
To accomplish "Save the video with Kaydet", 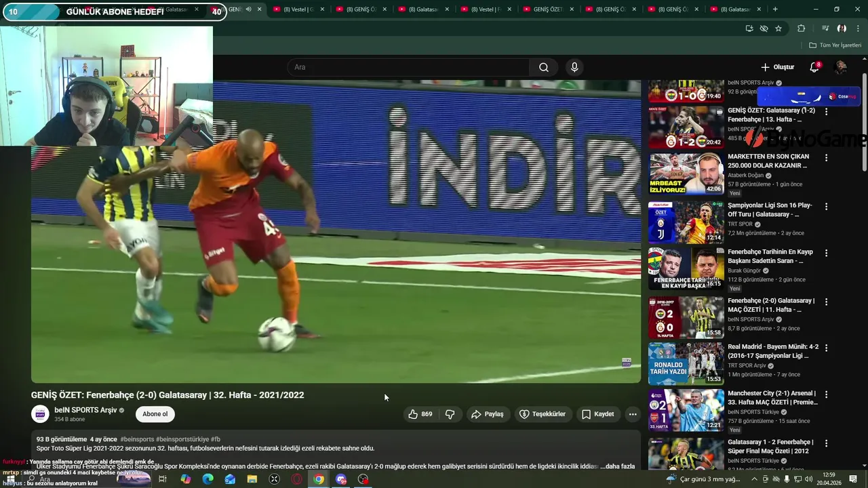I will [x=597, y=414].
